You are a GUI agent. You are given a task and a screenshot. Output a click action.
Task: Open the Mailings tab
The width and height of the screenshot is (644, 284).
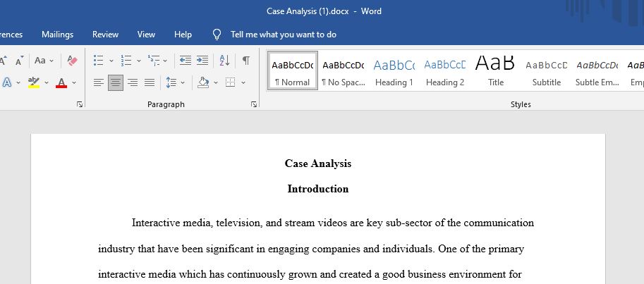point(58,35)
